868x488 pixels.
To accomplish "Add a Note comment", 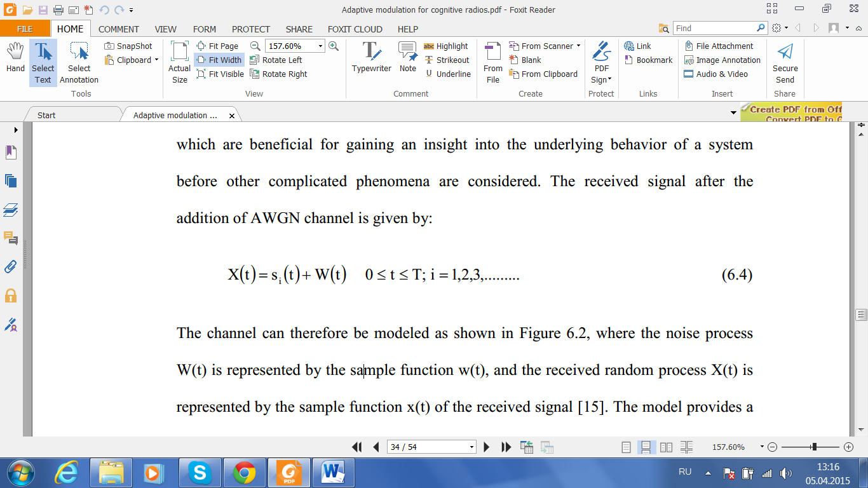I will [408, 57].
